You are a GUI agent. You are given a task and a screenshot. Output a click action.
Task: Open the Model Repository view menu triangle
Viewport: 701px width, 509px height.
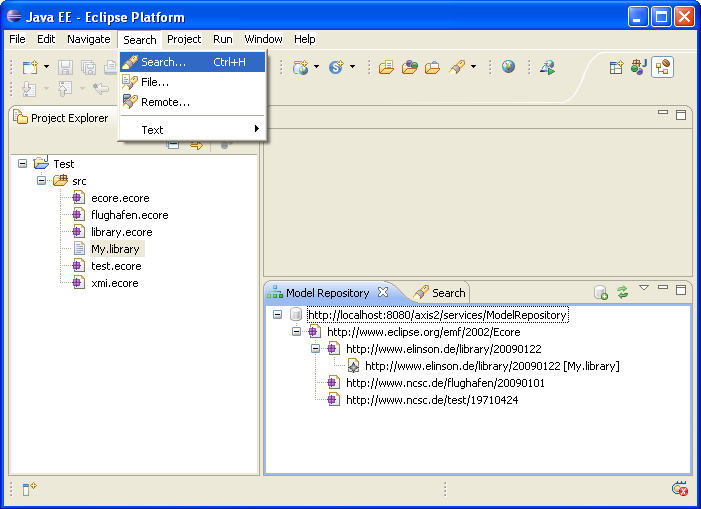(x=644, y=287)
